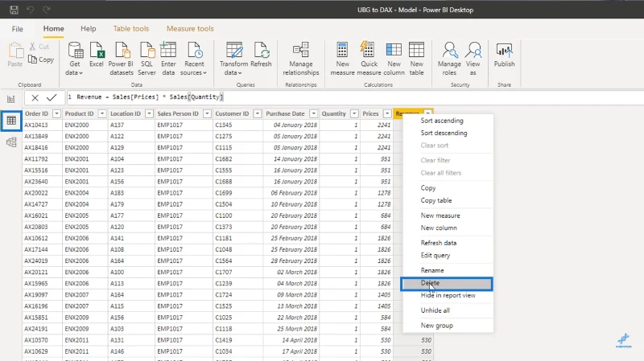Create a New measure from the ribbon
The height and width of the screenshot is (361, 644).
tap(343, 59)
